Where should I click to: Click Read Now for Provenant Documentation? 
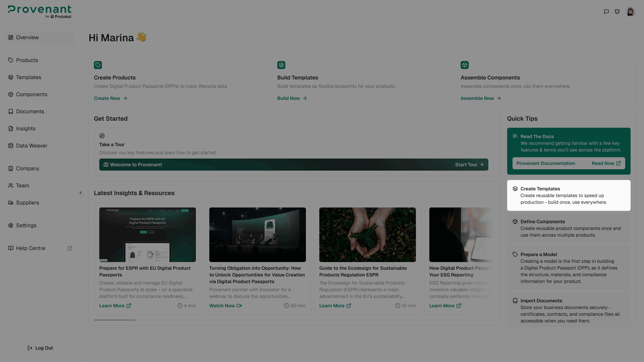606,163
